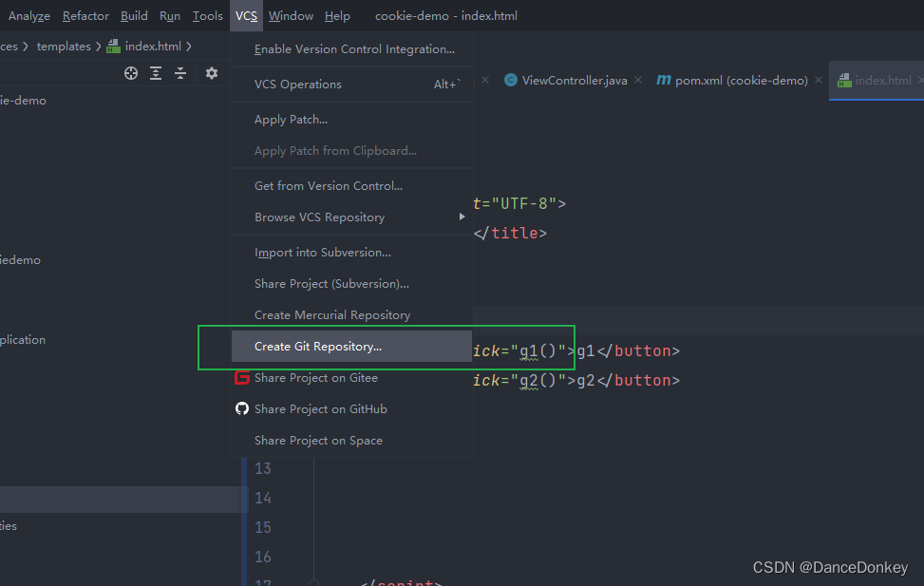Viewport: 924px width, 586px height.
Task: Place cursor on g1 button code line
Action: click(x=576, y=350)
